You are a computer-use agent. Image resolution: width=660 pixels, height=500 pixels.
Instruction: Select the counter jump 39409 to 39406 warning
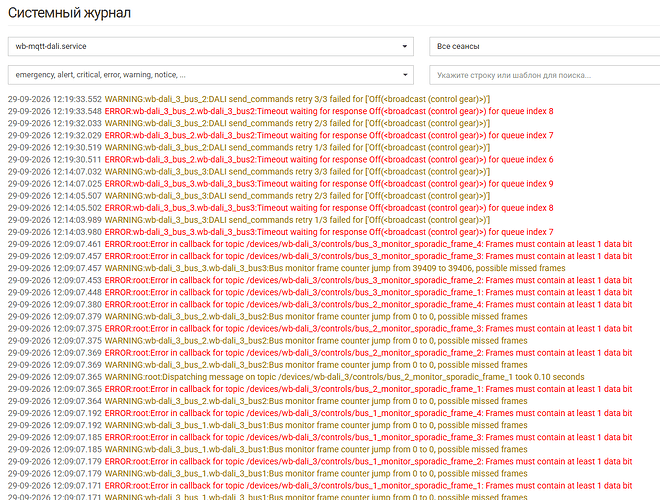(286, 269)
